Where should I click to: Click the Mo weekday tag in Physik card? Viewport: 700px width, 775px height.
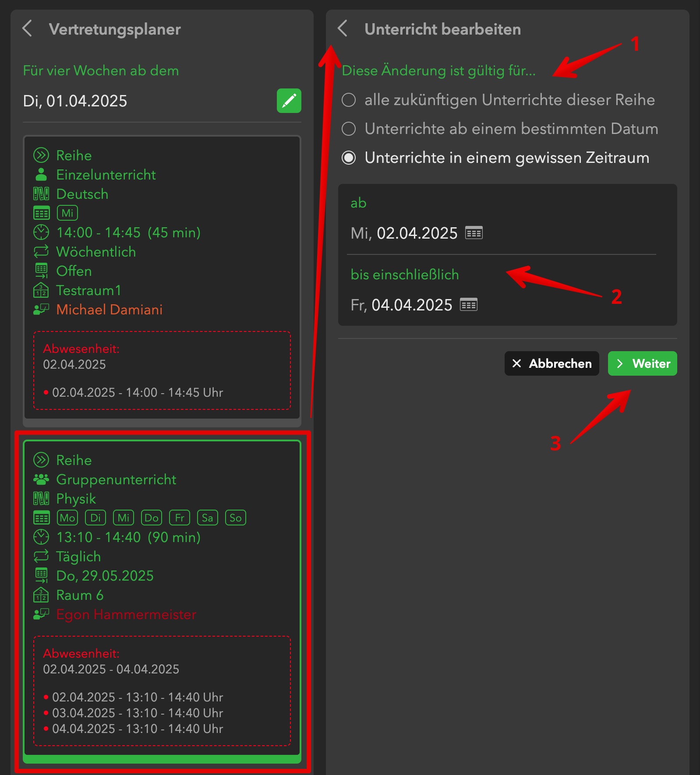click(67, 518)
